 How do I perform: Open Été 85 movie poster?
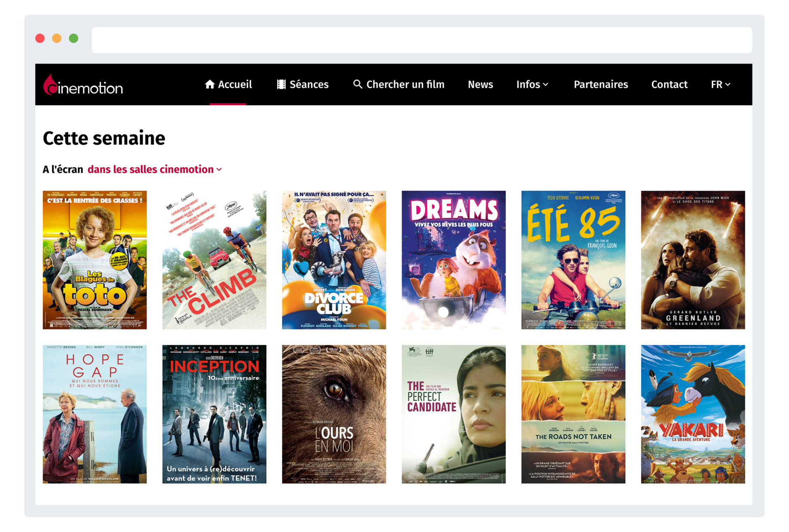(x=573, y=260)
